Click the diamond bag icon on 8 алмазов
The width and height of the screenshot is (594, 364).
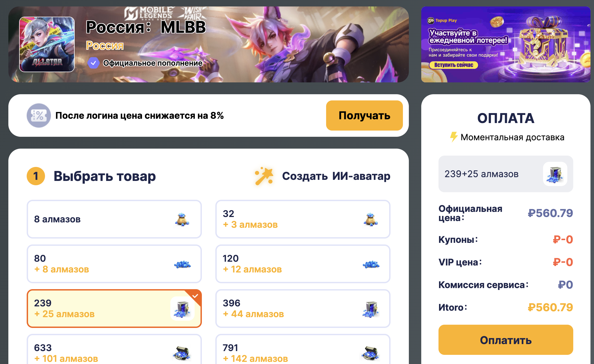[x=182, y=219]
